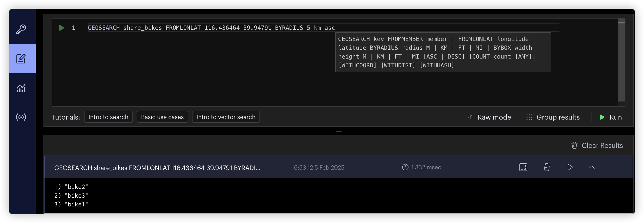The image size is (644, 223).
Task: Open the GEOSEARCH result in full screen
Action: tap(523, 167)
